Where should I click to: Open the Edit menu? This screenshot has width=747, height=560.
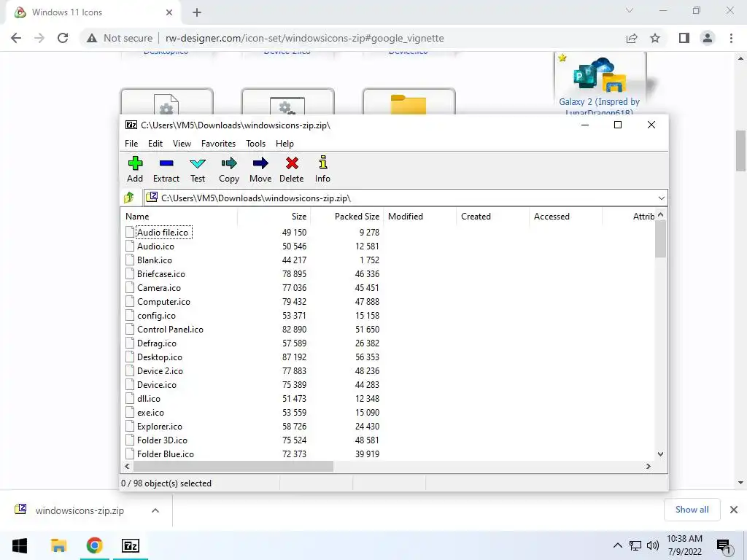[155, 144]
